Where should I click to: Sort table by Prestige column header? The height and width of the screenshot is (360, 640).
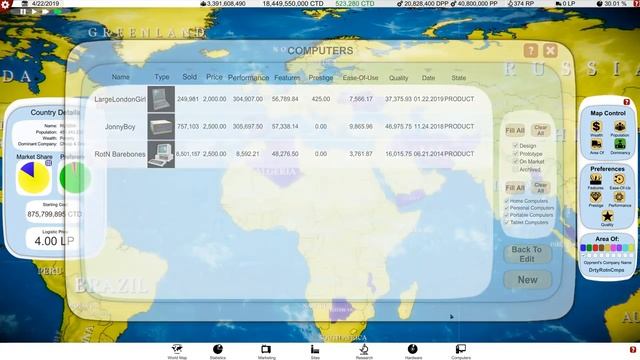point(320,78)
